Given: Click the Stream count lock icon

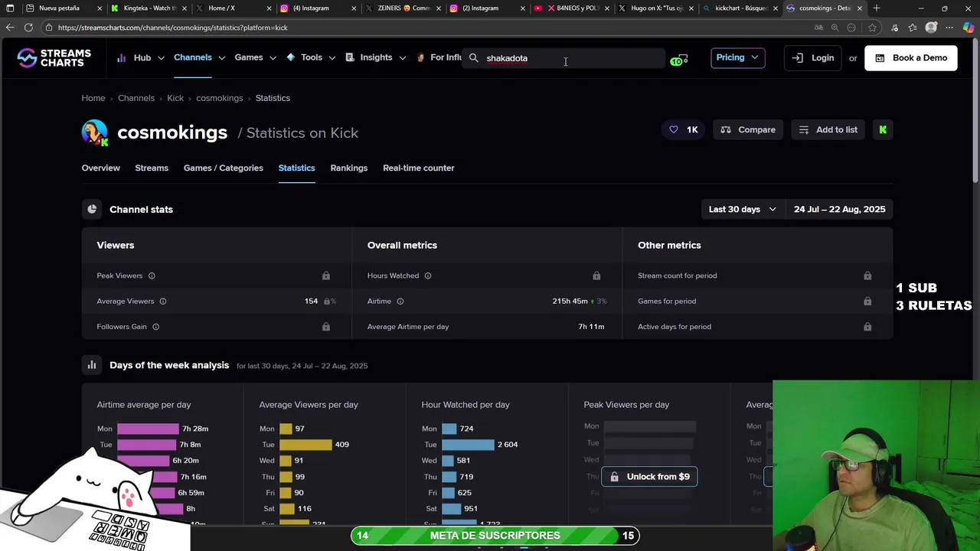Looking at the screenshot, I should pos(867,275).
